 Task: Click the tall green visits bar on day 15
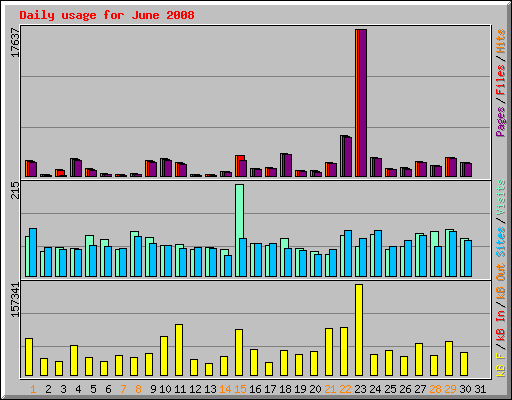pos(239,230)
